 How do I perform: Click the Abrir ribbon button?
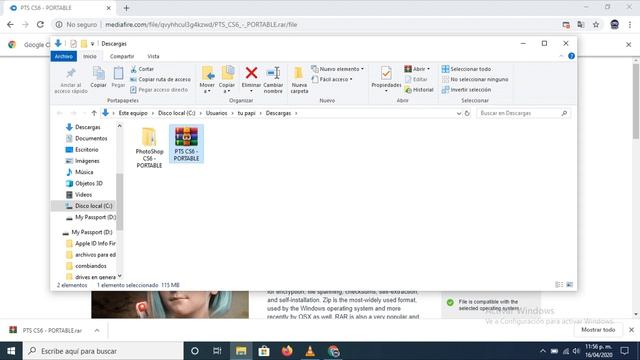[417, 69]
